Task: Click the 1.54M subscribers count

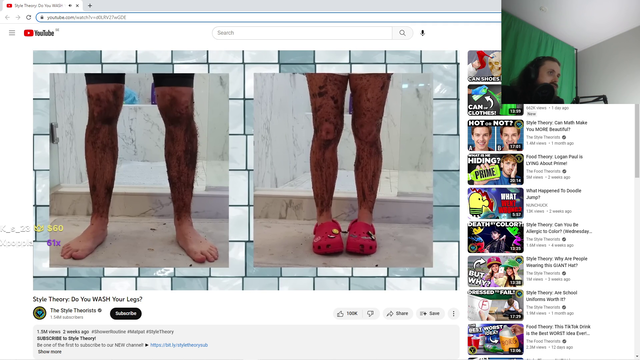Action: click(67, 317)
